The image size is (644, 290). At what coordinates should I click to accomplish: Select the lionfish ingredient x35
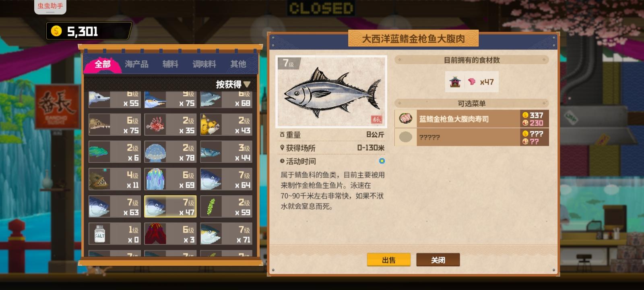point(170,124)
